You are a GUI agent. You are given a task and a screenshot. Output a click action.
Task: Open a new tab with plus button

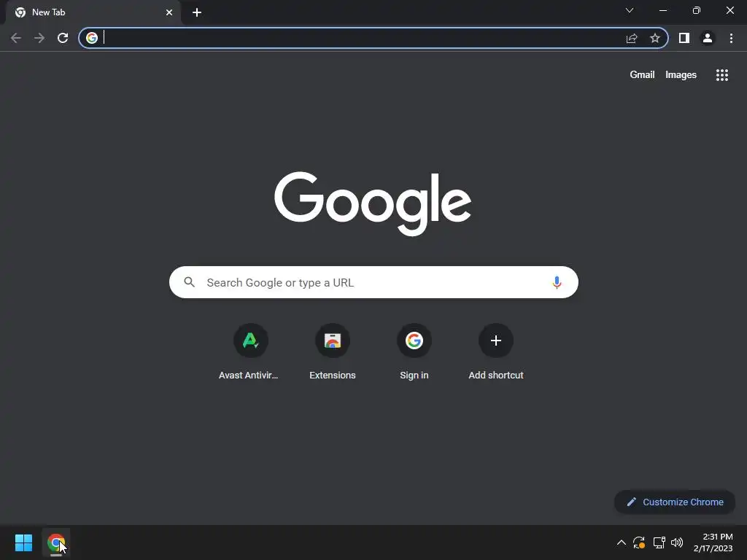(197, 12)
